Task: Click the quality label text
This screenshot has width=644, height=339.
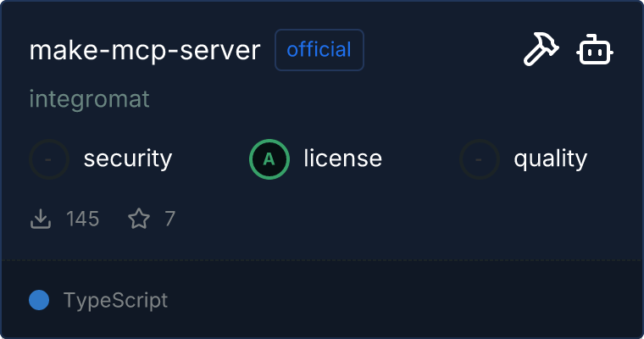Action: coord(550,158)
